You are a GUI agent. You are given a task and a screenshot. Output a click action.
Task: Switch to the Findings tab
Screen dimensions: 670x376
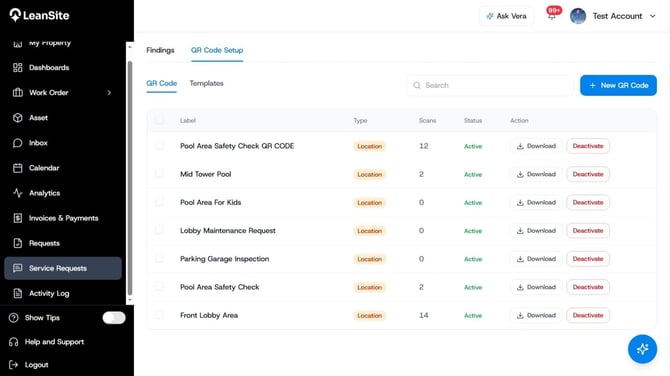click(x=160, y=50)
